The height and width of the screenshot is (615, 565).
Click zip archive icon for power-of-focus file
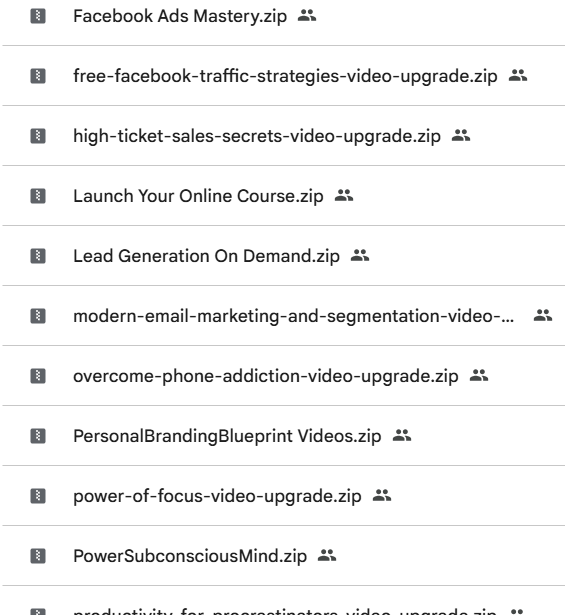click(x=38, y=496)
